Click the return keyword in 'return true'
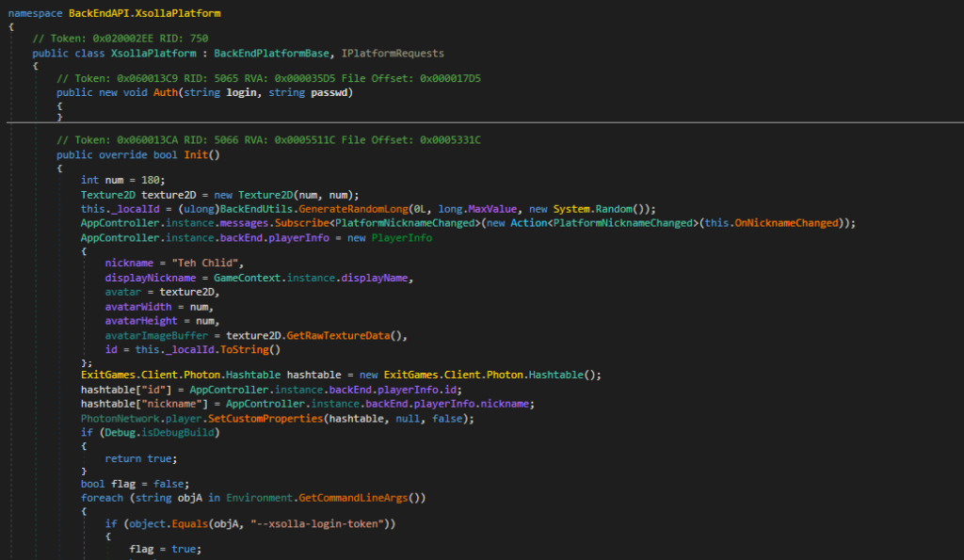The image size is (964, 560). (x=123, y=458)
